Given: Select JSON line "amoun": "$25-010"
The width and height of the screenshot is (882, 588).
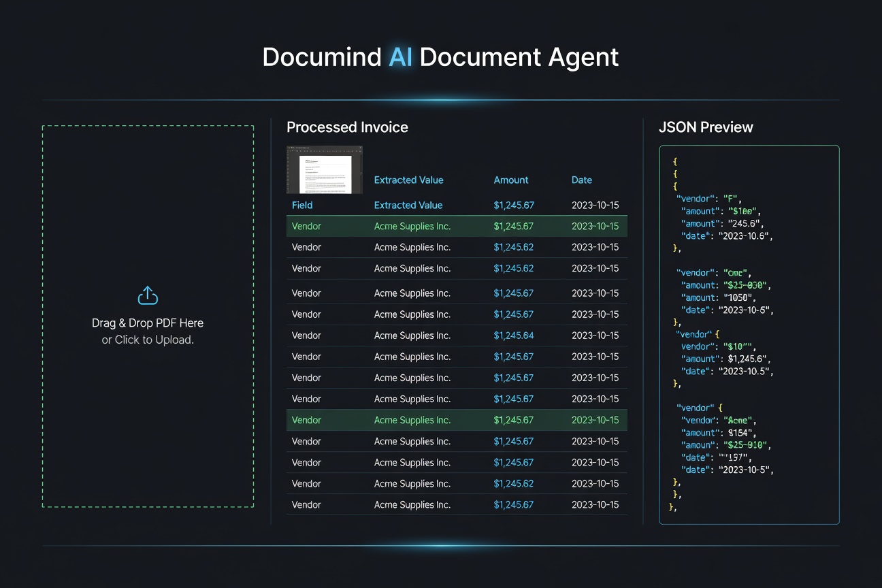Looking at the screenshot, I should click(726, 445).
